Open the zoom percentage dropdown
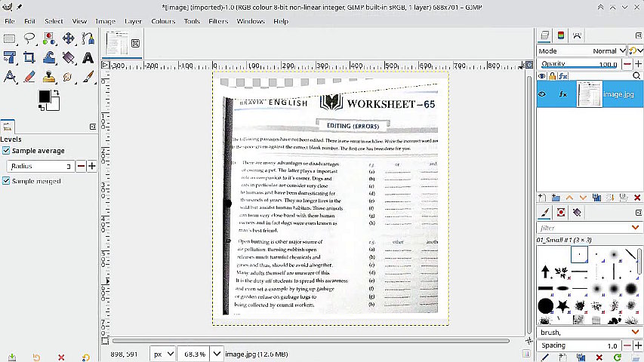 tap(217, 354)
